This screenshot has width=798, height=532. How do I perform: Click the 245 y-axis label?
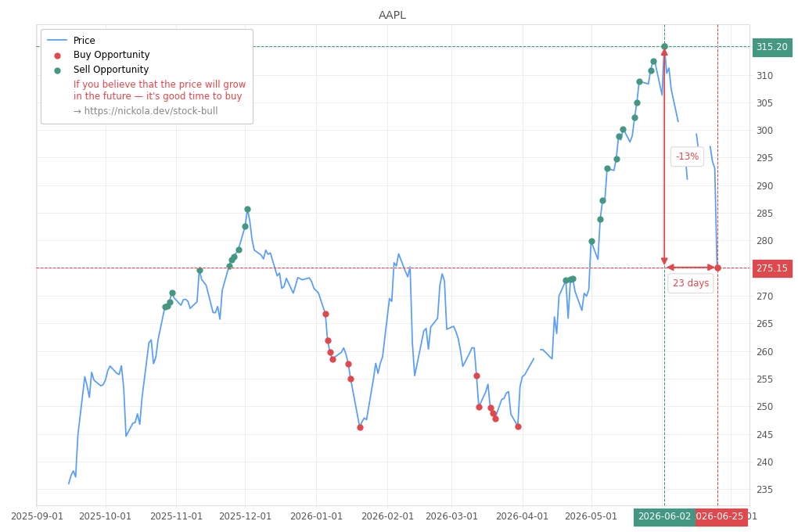pos(764,435)
